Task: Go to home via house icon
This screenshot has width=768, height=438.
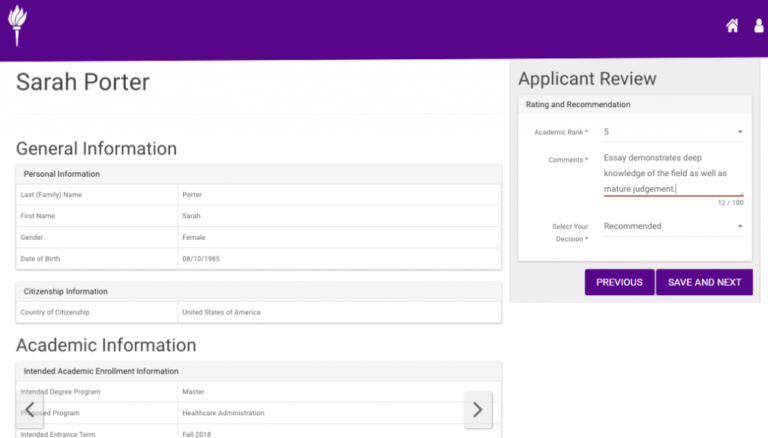Action: pyautogui.click(x=732, y=26)
